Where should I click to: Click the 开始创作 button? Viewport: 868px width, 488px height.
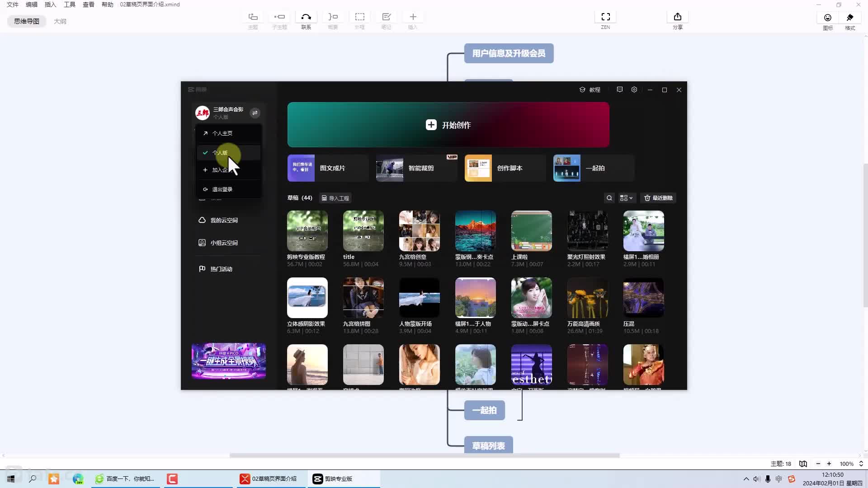(448, 125)
